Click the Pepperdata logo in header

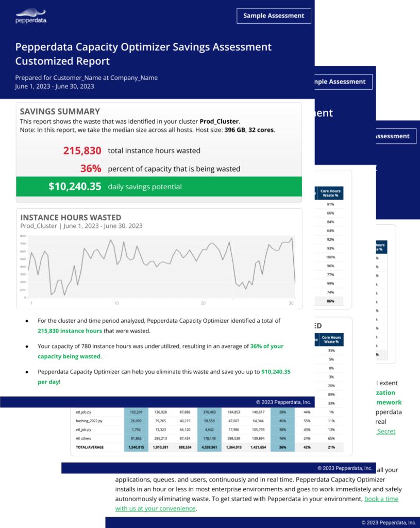(31, 15)
